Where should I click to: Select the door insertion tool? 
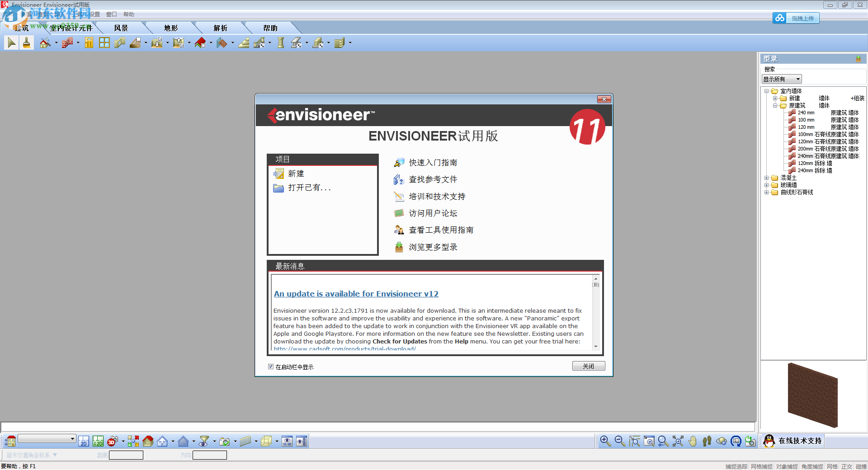pos(89,43)
